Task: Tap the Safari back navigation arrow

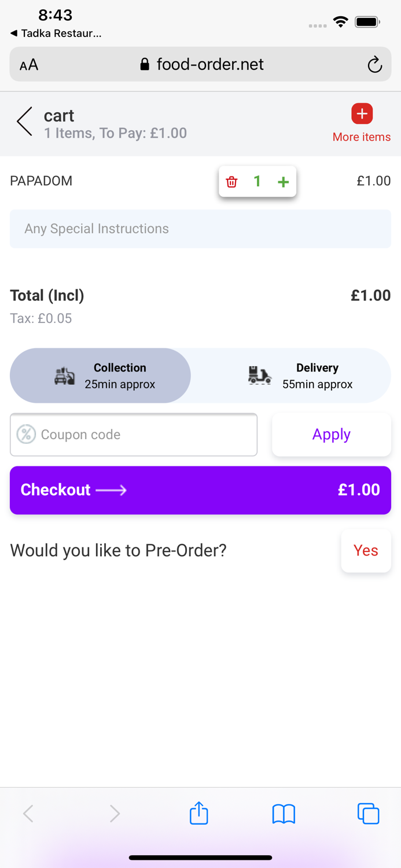Action: 28,814
